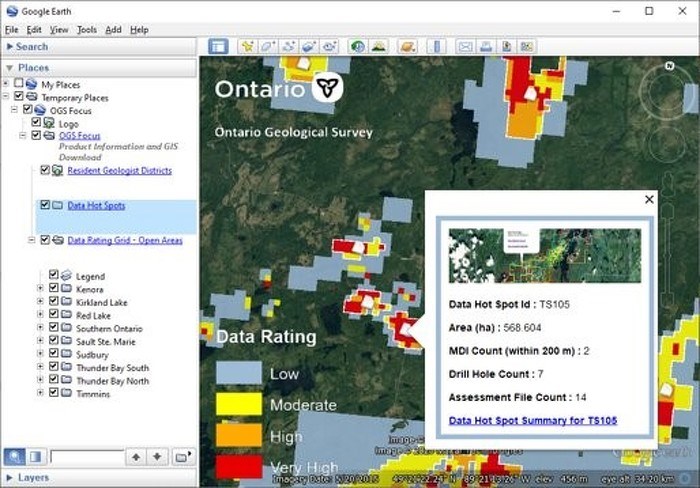
Task: Move selected item down with the arrow button
Action: pos(157,457)
